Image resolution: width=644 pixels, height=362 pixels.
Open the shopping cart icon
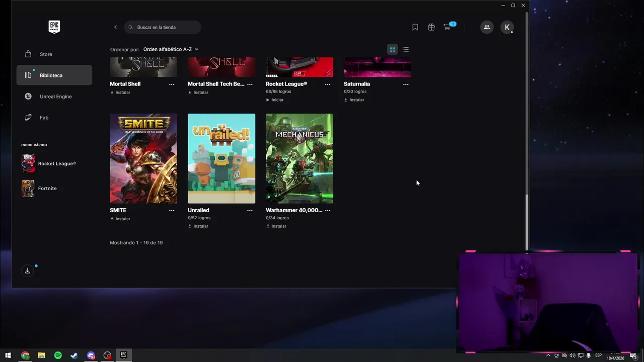pyautogui.click(x=447, y=27)
